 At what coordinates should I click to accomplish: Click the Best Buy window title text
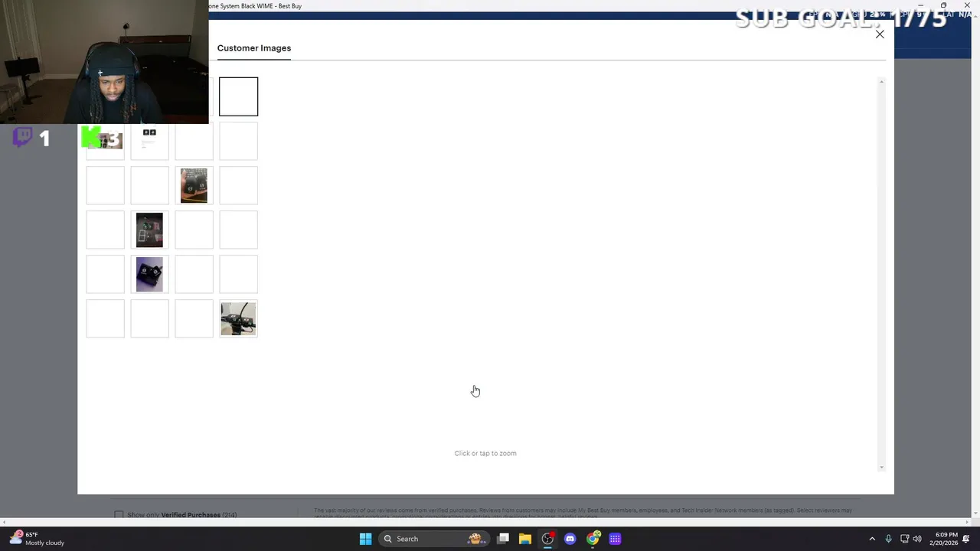pos(256,6)
